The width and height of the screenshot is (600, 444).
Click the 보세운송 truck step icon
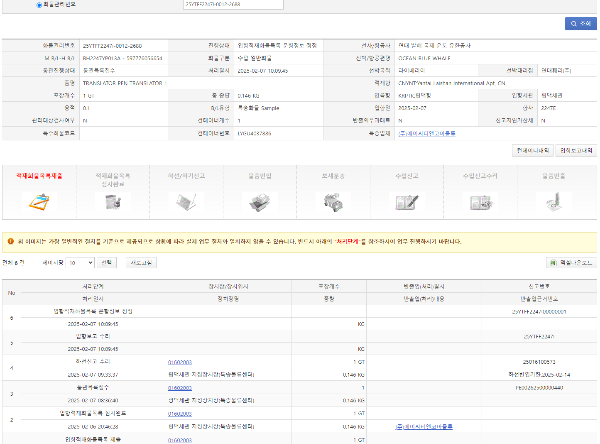click(x=333, y=202)
